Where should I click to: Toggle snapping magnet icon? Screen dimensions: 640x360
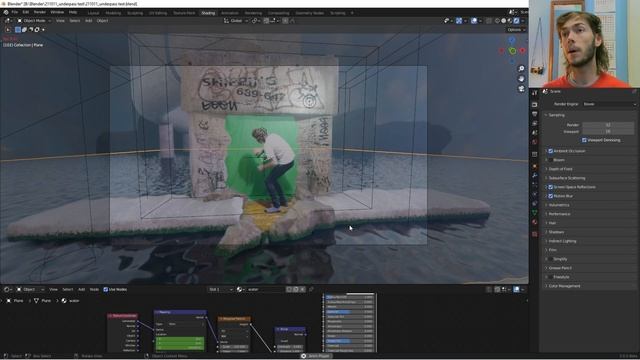click(266, 20)
